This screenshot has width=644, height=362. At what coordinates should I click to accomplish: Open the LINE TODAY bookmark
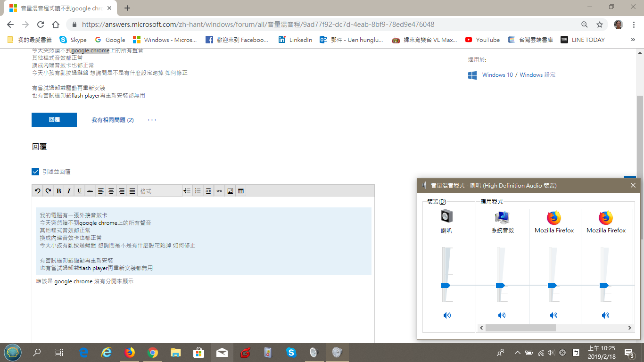tap(583, 40)
